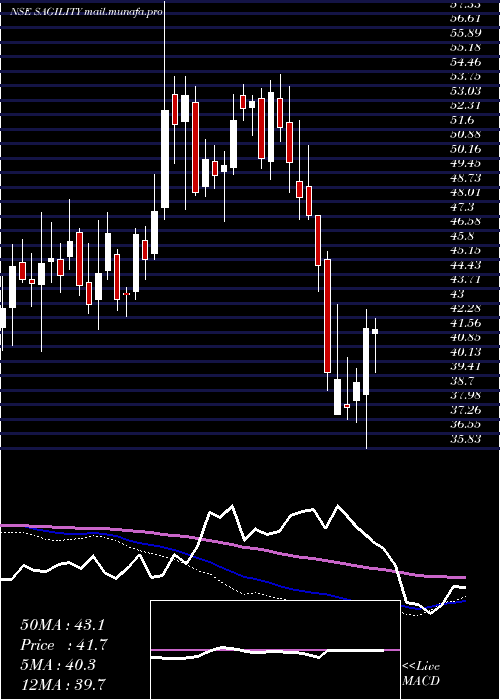Click the 48.73 price axis label
The image size is (500, 700).
466,178
